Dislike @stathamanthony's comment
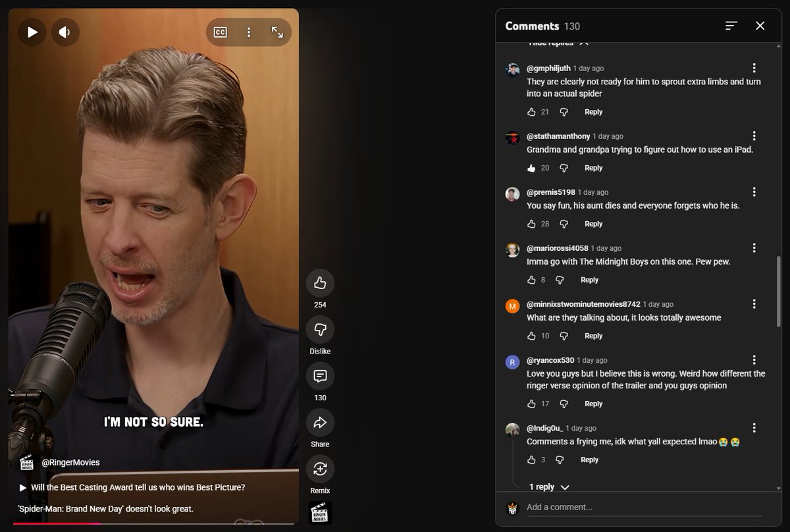 tap(564, 168)
